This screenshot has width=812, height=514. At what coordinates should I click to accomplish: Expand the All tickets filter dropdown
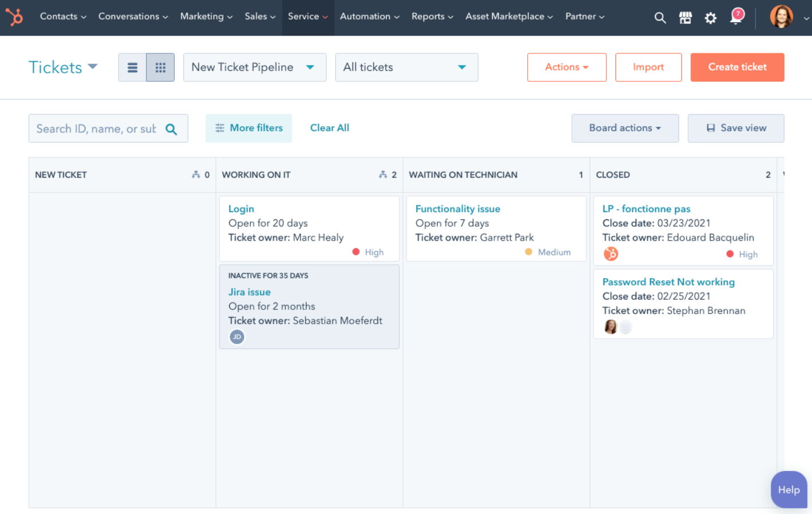coord(406,67)
